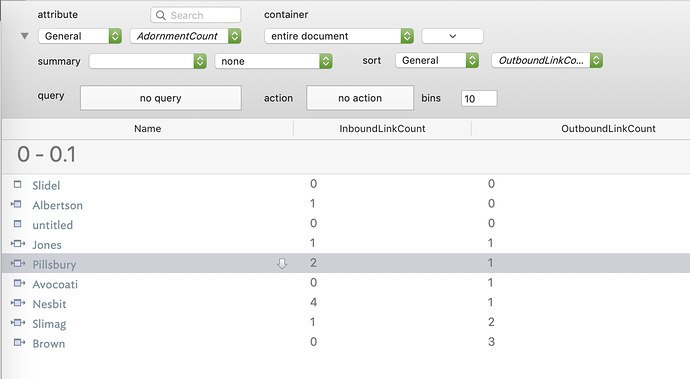Click the Search field
Screen dimensions: 690x379
click(196, 15)
